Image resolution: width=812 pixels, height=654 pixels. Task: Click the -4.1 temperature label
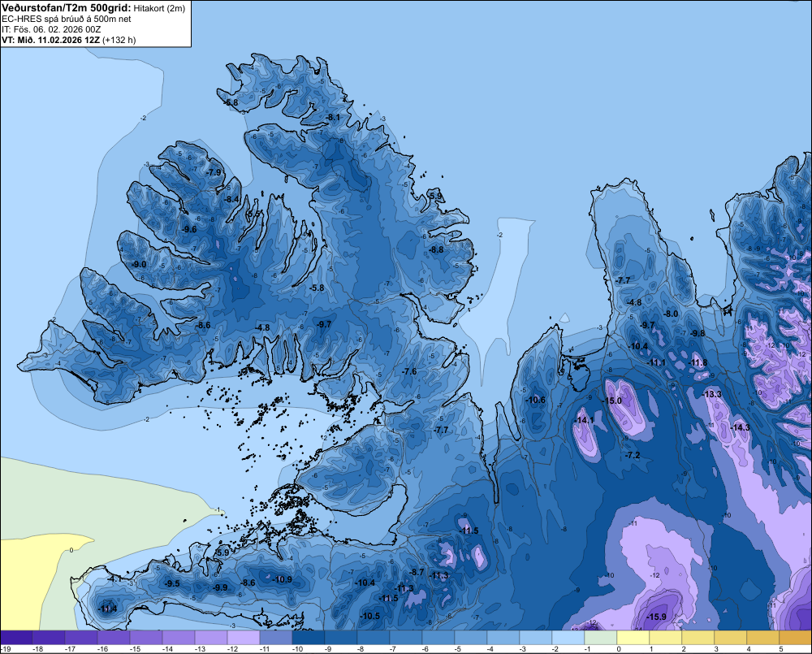(x=114, y=578)
